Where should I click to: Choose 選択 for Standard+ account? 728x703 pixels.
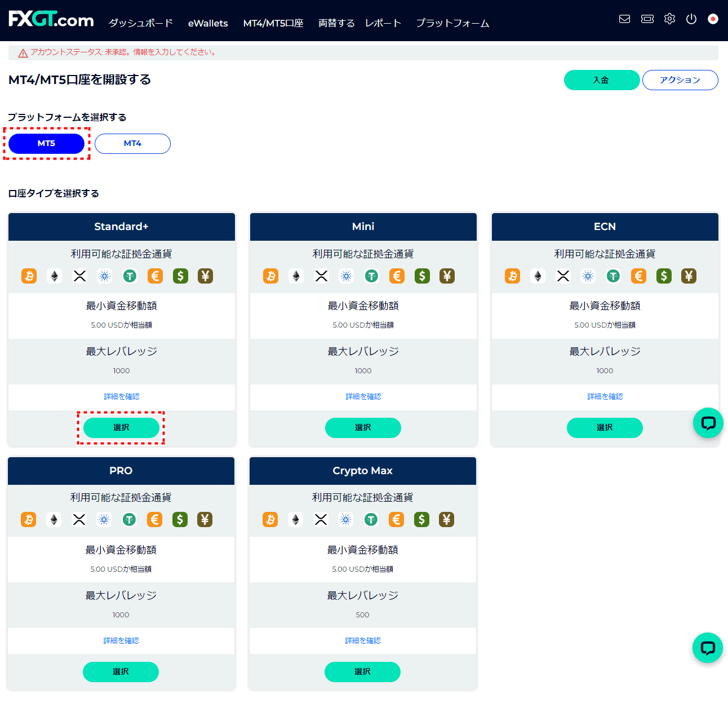click(x=121, y=428)
